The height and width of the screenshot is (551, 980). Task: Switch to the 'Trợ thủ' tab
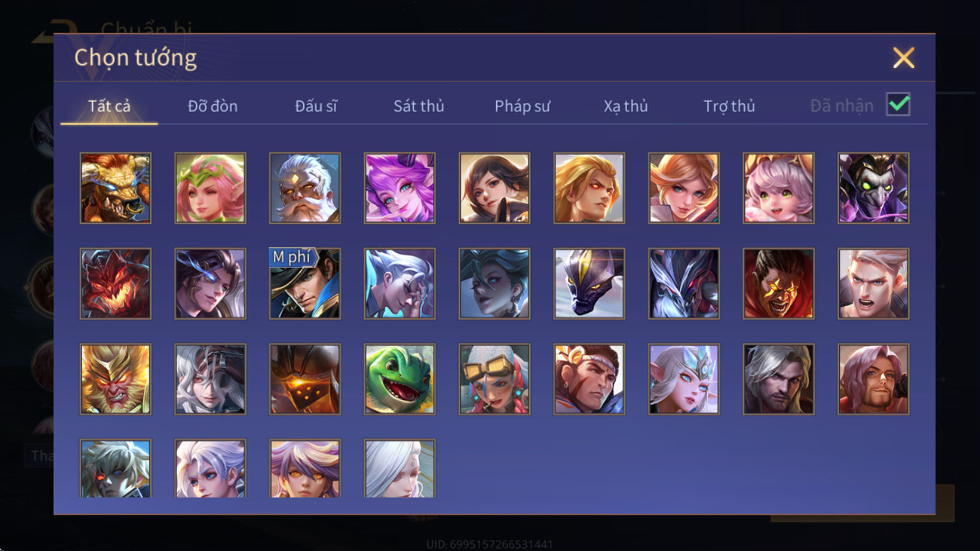tap(729, 106)
